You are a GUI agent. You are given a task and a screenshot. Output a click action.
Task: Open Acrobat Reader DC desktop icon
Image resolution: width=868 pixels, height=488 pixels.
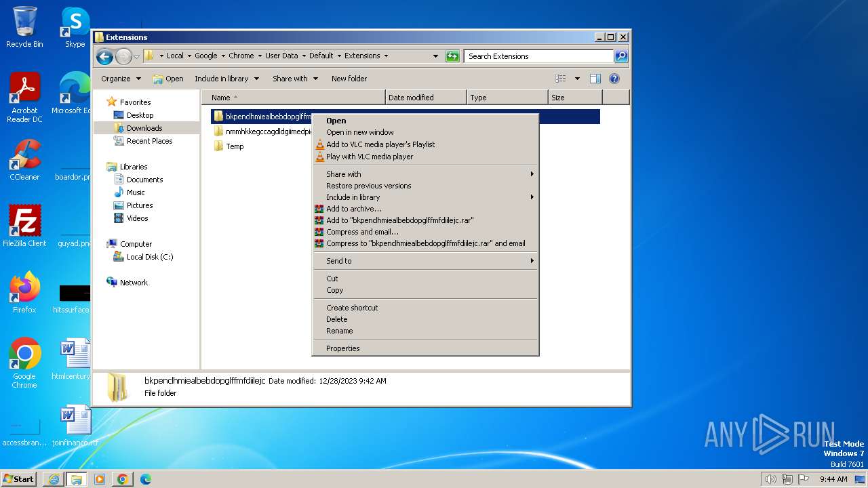pos(24,98)
